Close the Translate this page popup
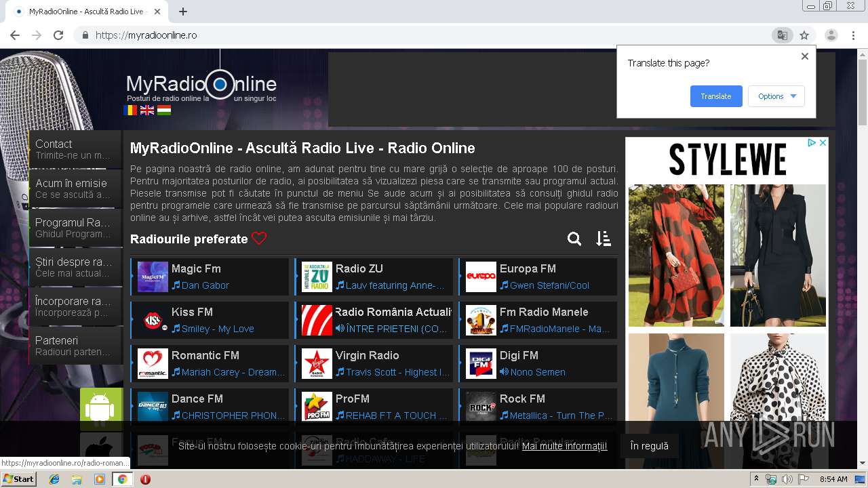The image size is (868, 488). (x=805, y=56)
